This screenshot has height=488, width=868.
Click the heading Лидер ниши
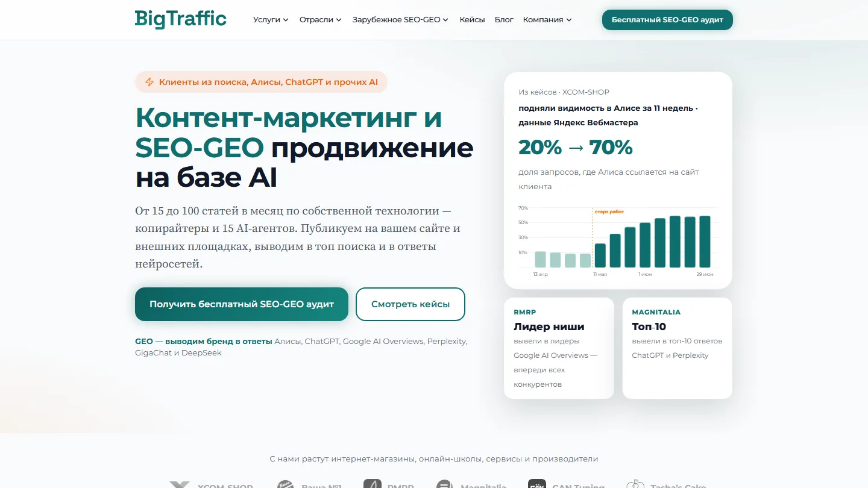click(549, 327)
